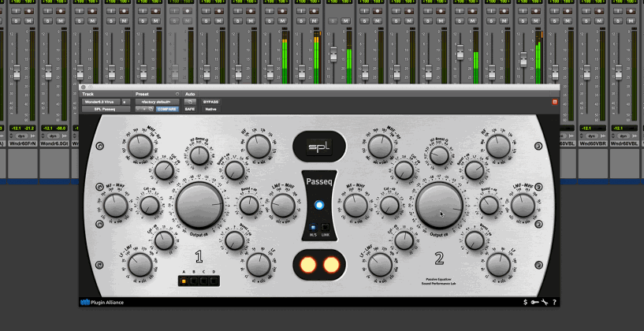This screenshot has width=644, height=331.
Task: Toggle the M/S mode switch
Action: [313, 227]
